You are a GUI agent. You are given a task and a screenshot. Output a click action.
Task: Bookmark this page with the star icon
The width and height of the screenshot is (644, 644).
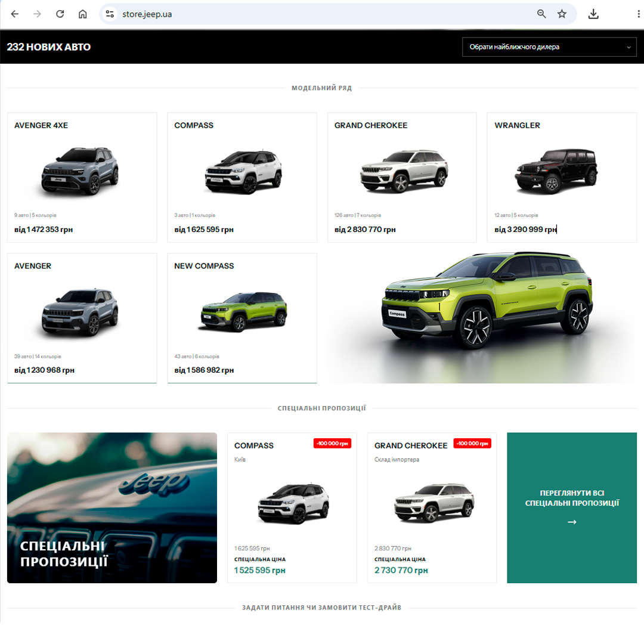pyautogui.click(x=562, y=14)
